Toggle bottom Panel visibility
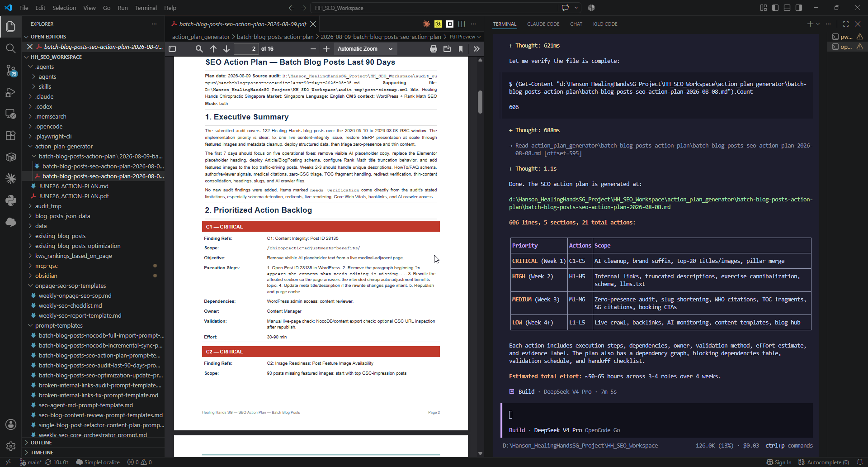868x467 pixels. tap(787, 8)
